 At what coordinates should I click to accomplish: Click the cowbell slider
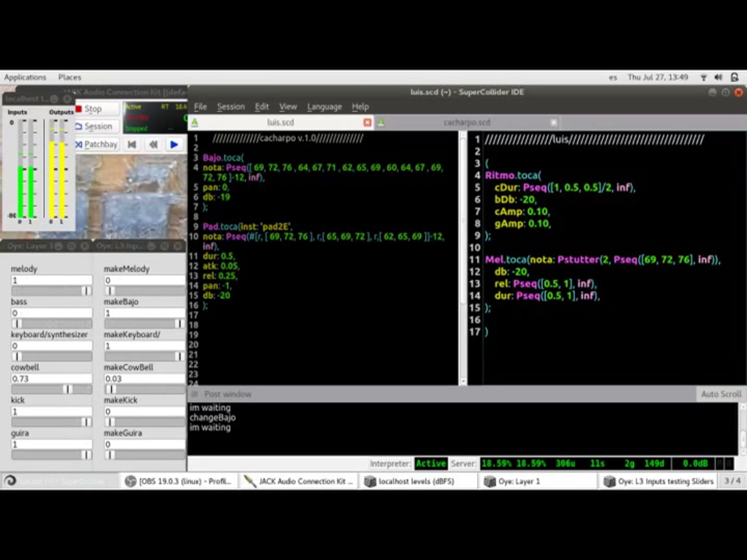tap(52, 390)
